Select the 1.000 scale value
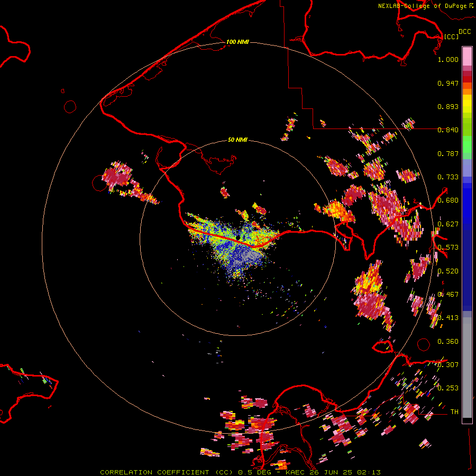This screenshot has height=476, width=476. tap(448, 59)
